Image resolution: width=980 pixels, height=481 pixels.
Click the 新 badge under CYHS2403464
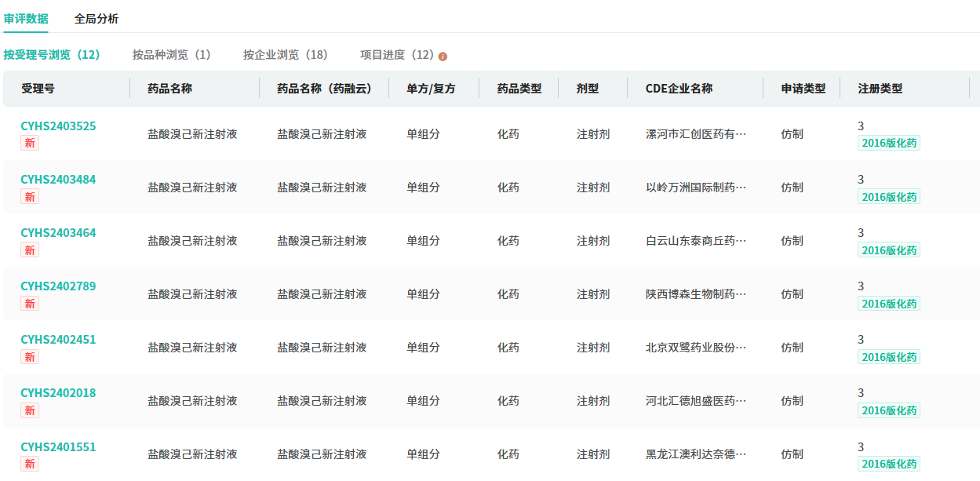(30, 250)
